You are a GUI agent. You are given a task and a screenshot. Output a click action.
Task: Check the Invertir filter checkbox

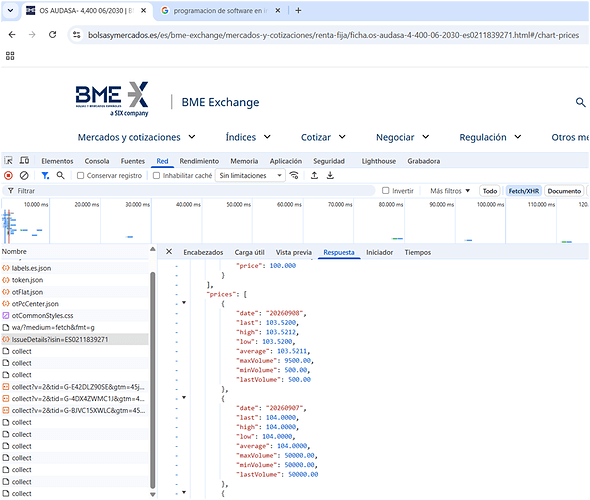[x=385, y=191]
